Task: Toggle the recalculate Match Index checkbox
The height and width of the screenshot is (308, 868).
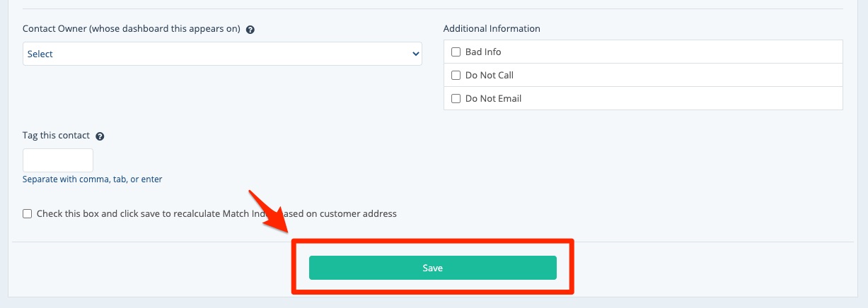Action: [x=28, y=213]
